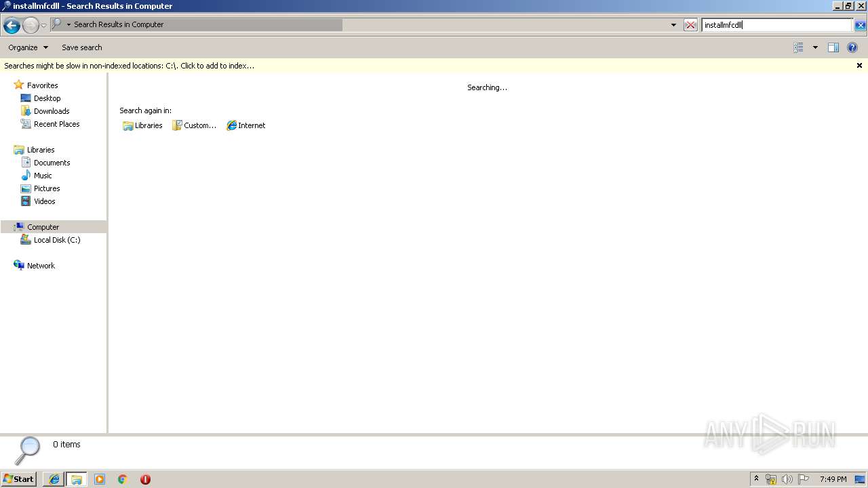
Task: Open Recent Places
Action: pos(56,124)
